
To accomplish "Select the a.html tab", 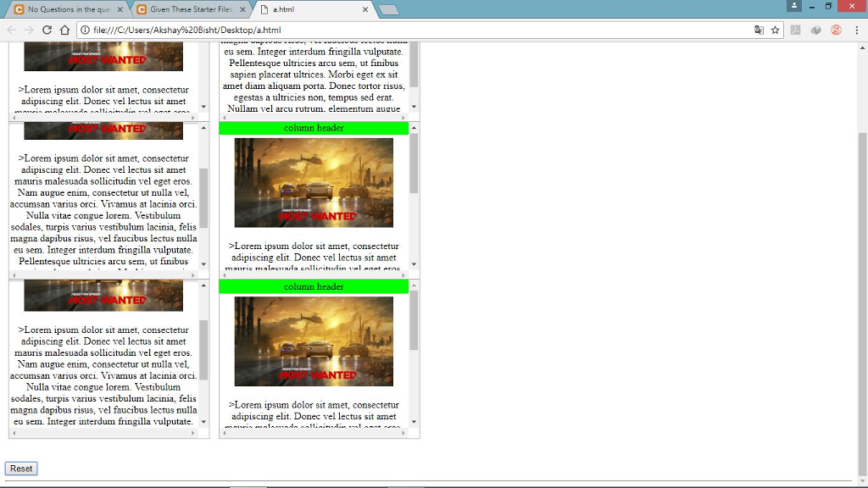I will pos(314,9).
